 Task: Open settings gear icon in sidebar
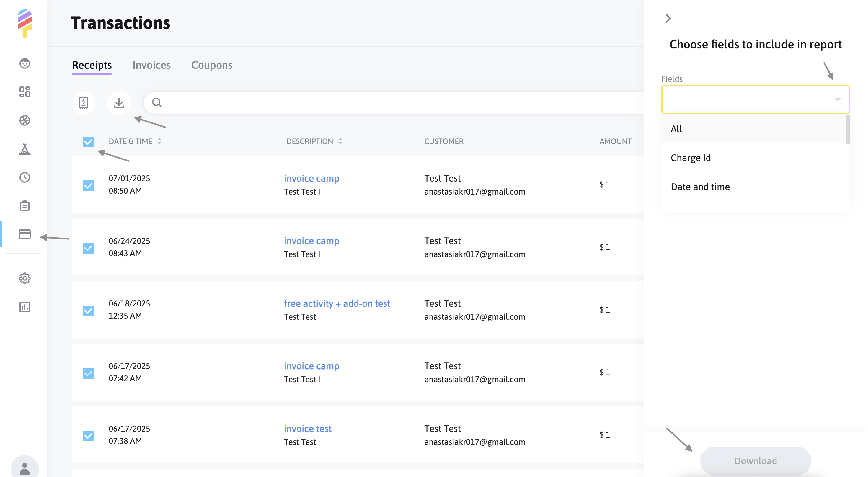pyautogui.click(x=25, y=278)
